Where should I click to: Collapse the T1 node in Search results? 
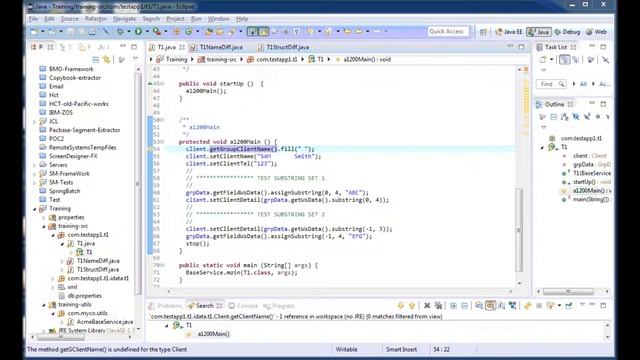click(x=167, y=325)
